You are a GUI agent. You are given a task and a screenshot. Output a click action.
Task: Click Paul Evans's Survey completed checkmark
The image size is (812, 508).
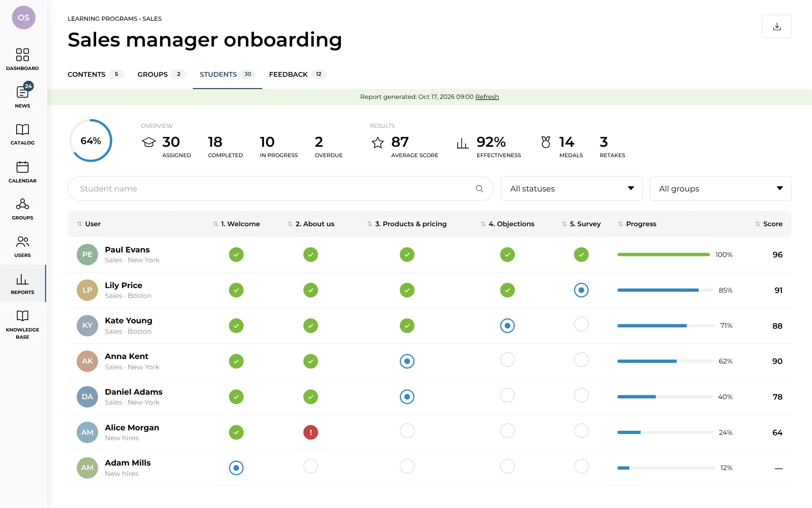581,255
